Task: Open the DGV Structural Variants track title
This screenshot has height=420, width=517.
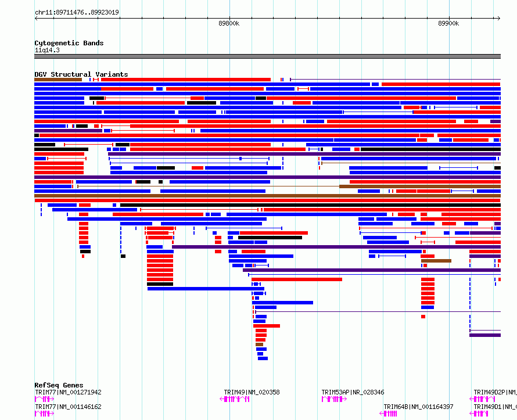Action: pos(81,74)
